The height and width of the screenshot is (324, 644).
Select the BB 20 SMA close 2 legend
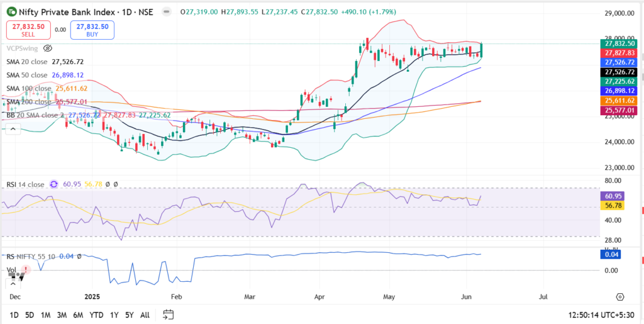[x=35, y=115]
